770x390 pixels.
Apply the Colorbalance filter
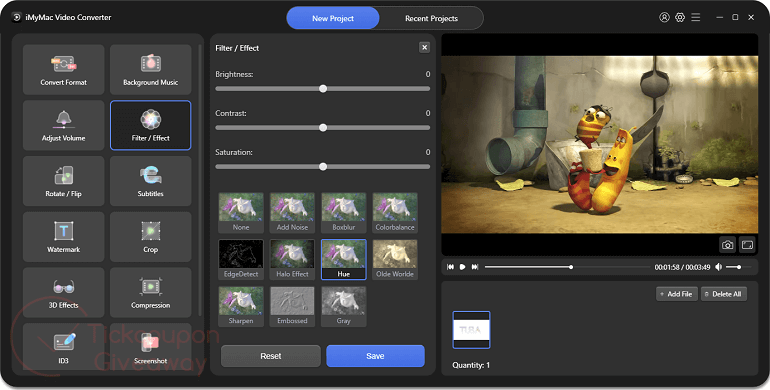click(x=395, y=213)
